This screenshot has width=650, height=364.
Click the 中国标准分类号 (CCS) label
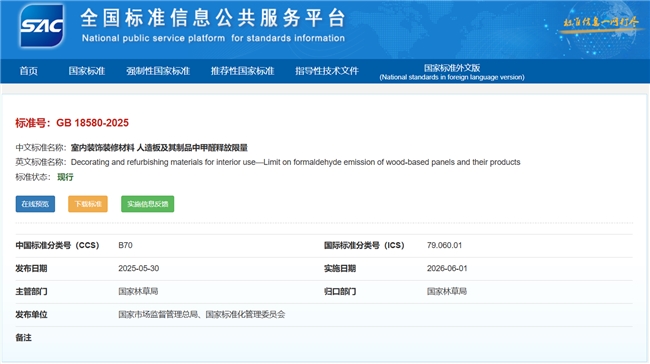57,245
